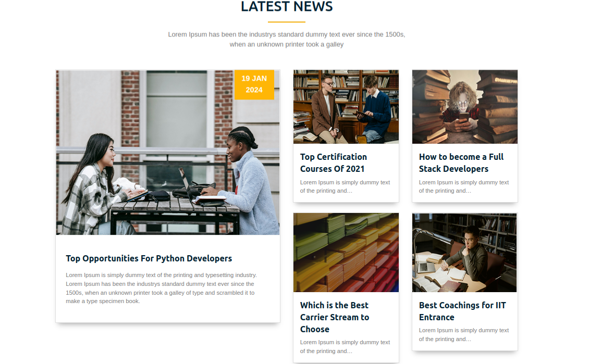Click the Python developers article description text
The image size is (601, 364).
coord(161,288)
